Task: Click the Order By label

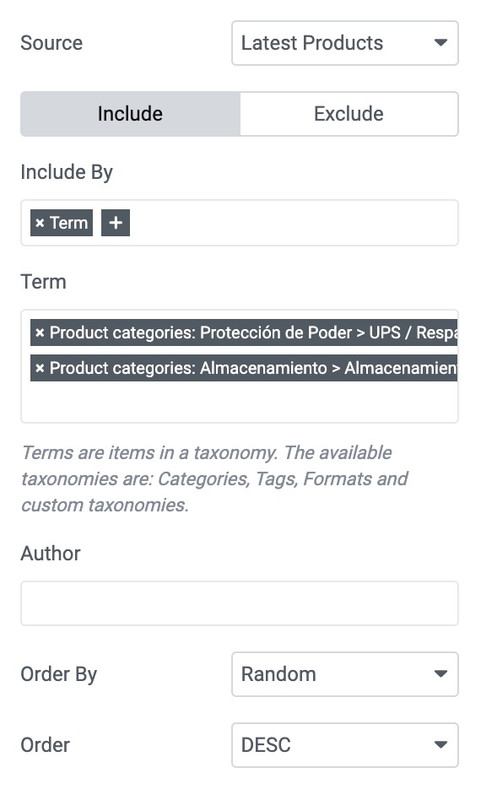Action: point(59,674)
